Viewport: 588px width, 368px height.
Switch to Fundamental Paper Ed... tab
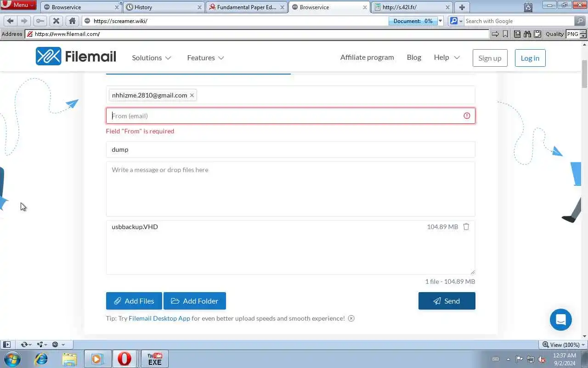tap(247, 7)
